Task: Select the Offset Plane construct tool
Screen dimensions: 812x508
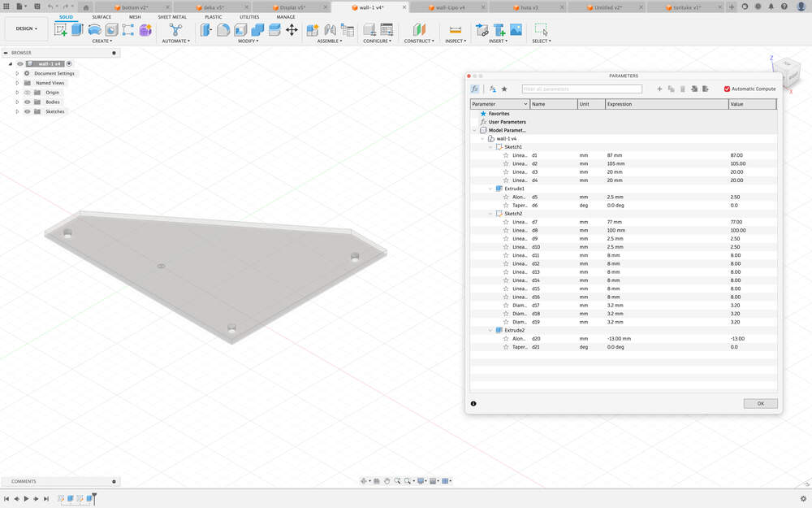Action: (419, 29)
